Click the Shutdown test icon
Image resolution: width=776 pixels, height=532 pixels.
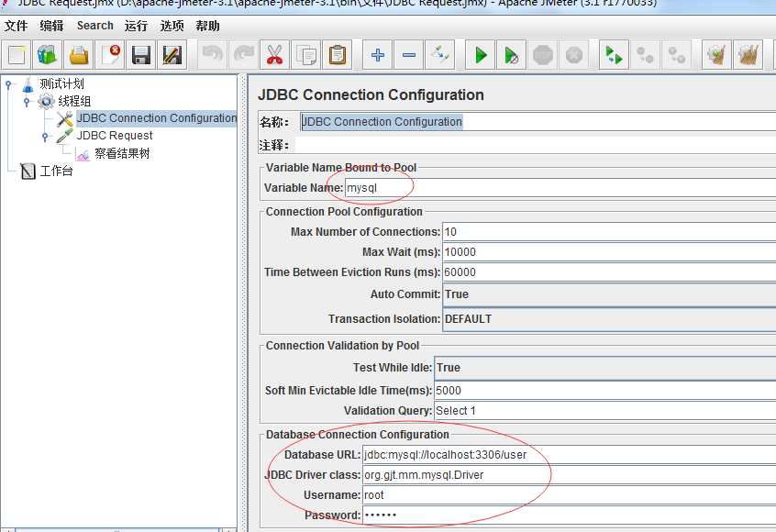click(574, 55)
